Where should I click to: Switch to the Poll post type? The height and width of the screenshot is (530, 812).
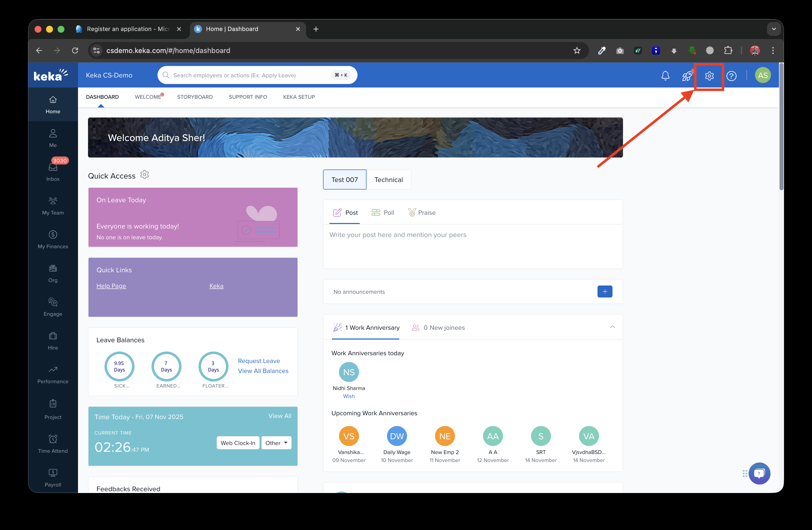point(382,212)
